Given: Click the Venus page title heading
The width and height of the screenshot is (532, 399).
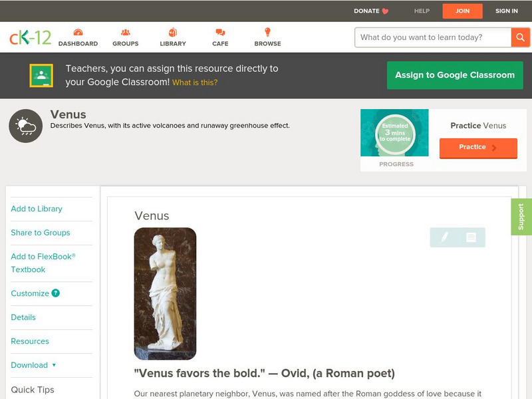Looking at the screenshot, I should point(68,114).
